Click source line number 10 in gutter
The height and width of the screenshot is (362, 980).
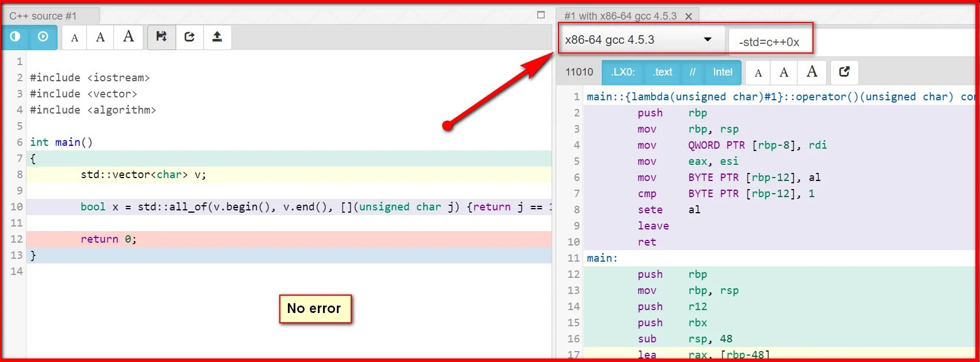pos(16,206)
